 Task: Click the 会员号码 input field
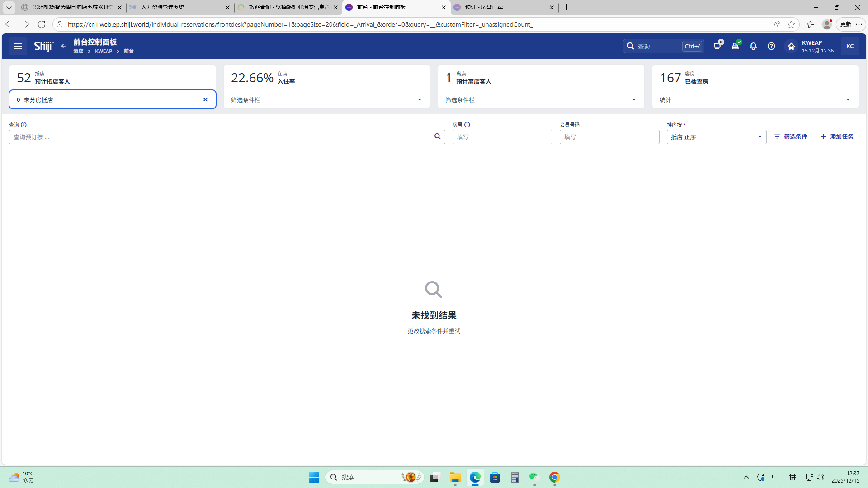pos(609,137)
